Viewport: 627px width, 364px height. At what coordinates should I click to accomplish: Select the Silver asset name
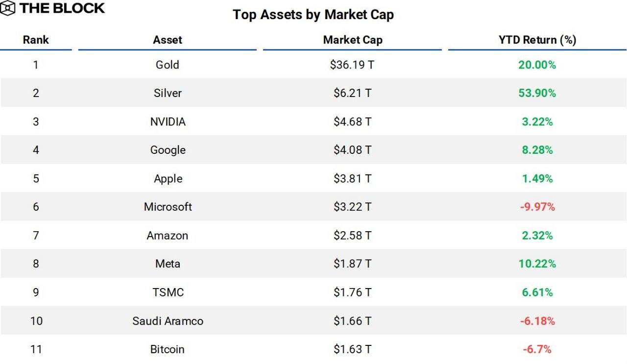point(168,93)
